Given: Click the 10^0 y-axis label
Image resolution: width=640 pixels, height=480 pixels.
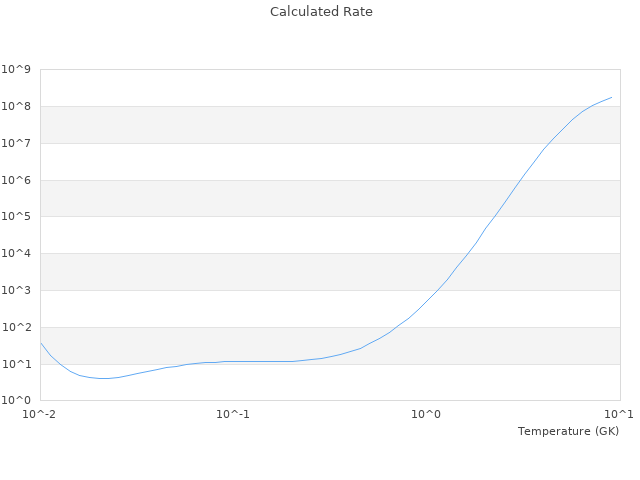Looking at the screenshot, I should pos(17,401).
